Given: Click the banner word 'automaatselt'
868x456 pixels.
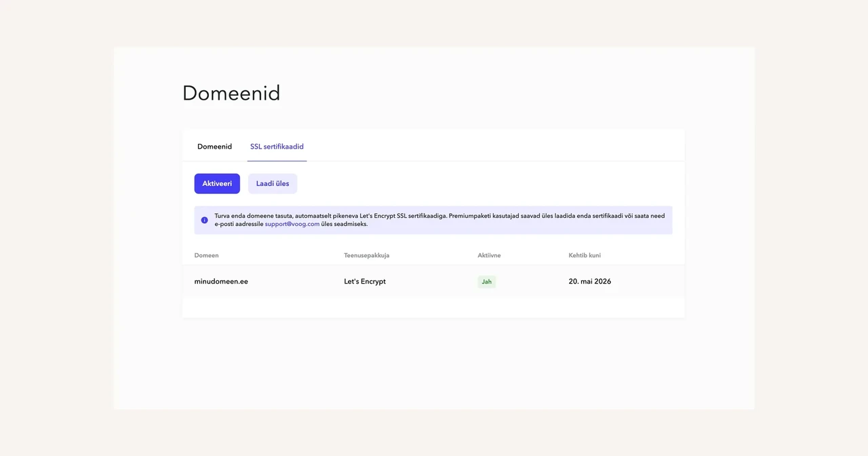Looking at the screenshot, I should point(314,216).
